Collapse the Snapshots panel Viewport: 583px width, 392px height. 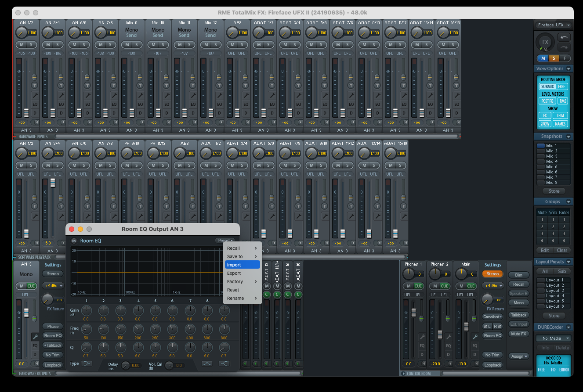(569, 137)
